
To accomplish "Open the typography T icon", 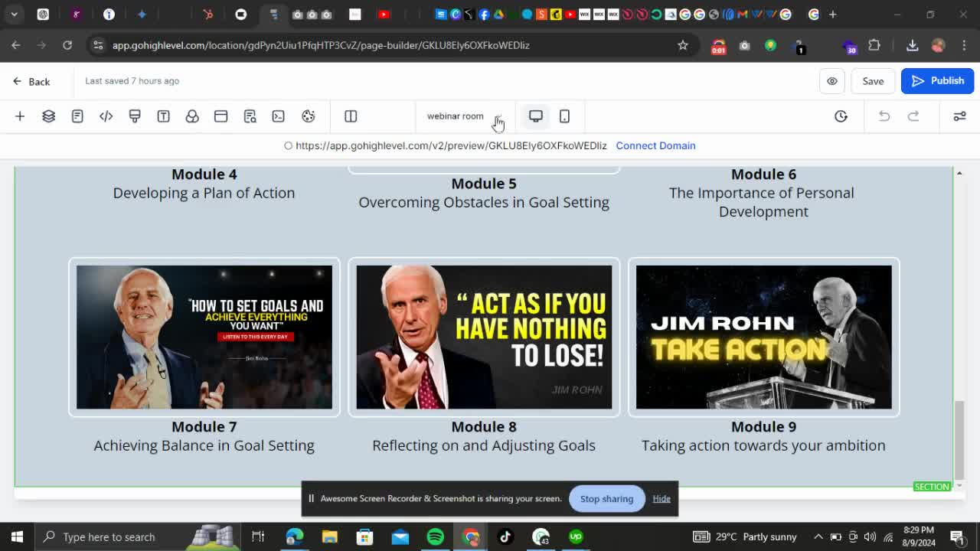I will pos(163,116).
